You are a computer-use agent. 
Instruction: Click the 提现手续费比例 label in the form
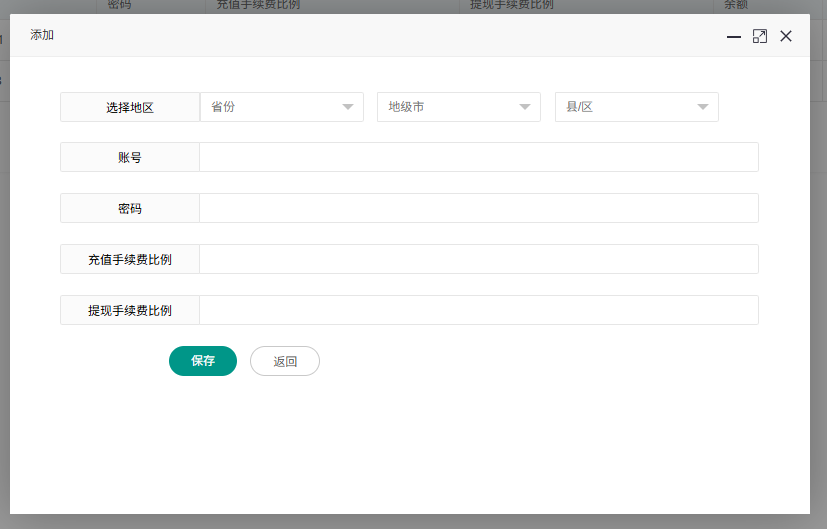coord(130,310)
